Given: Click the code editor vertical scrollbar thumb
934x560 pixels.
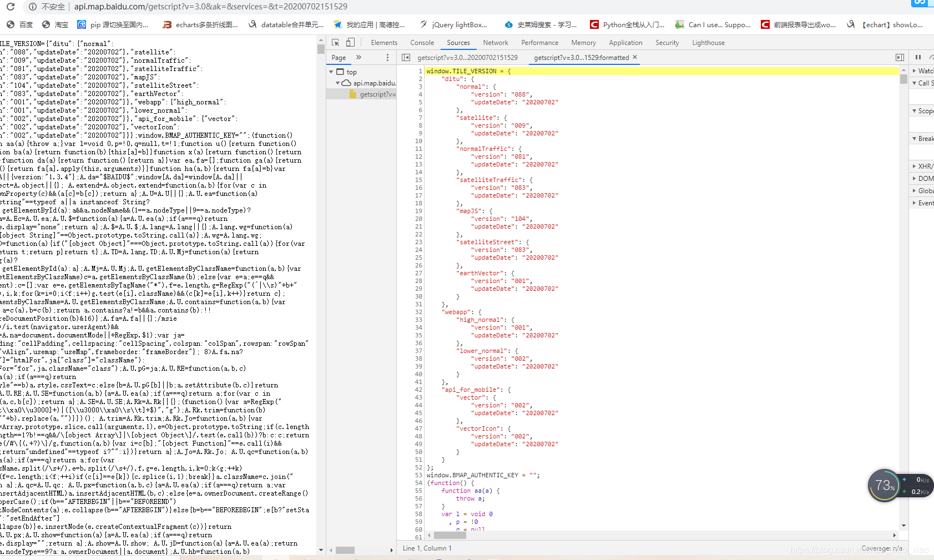Looking at the screenshot, I should (x=903, y=79).
